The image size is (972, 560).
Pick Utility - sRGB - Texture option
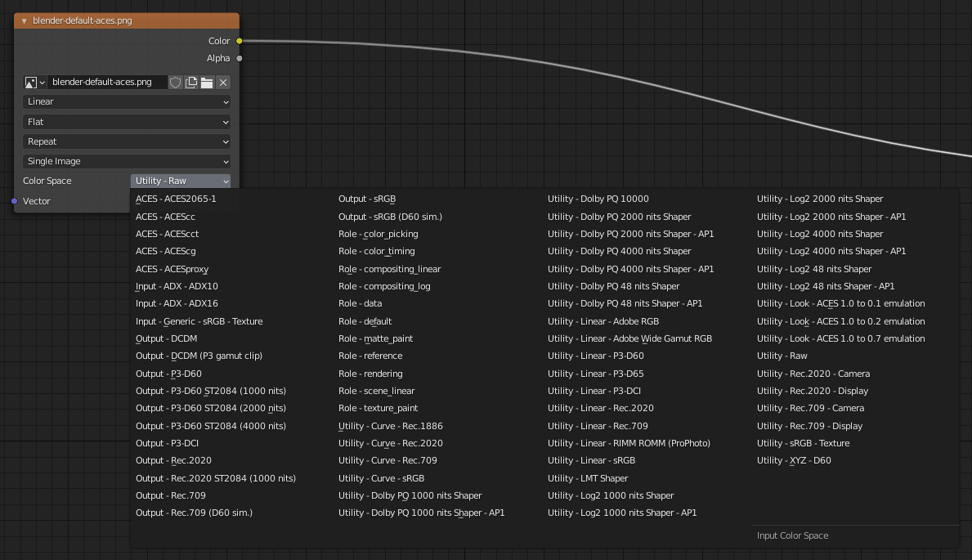(803, 443)
